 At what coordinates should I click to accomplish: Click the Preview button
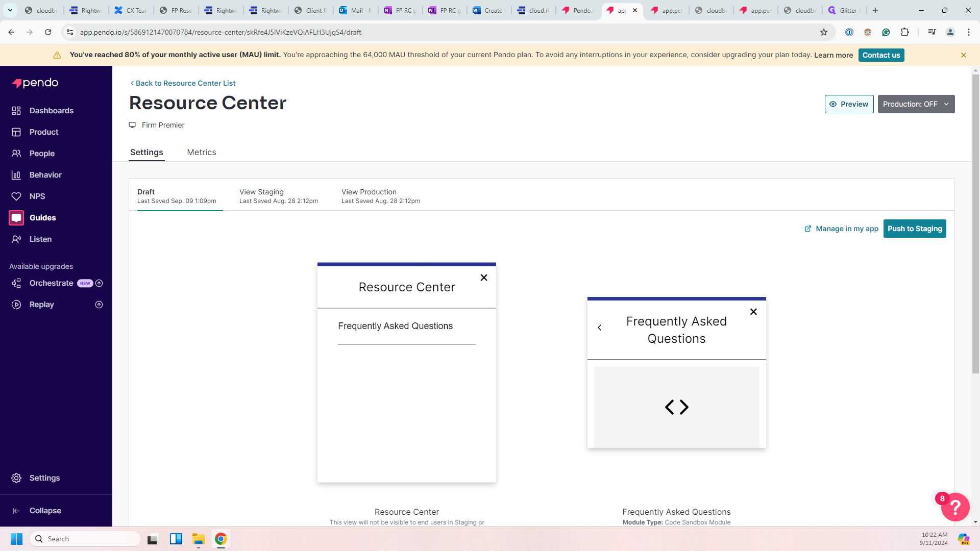tap(848, 104)
